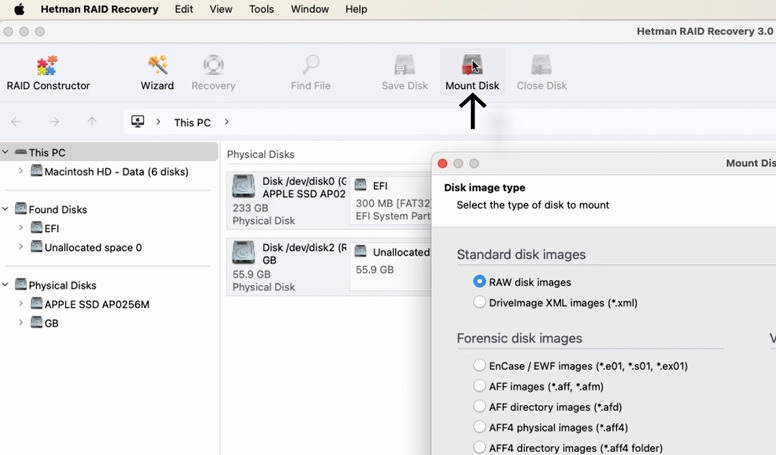Screen dimensions: 776x455
Task: Click the GB disk icon in the tree
Action: point(37,322)
